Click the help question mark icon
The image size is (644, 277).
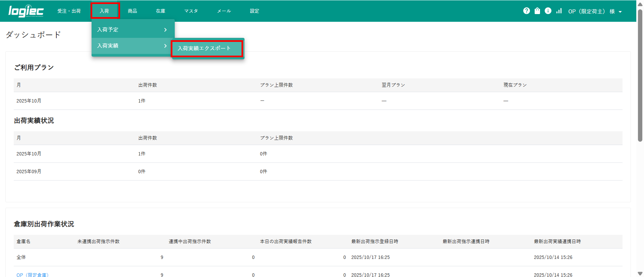tap(526, 11)
